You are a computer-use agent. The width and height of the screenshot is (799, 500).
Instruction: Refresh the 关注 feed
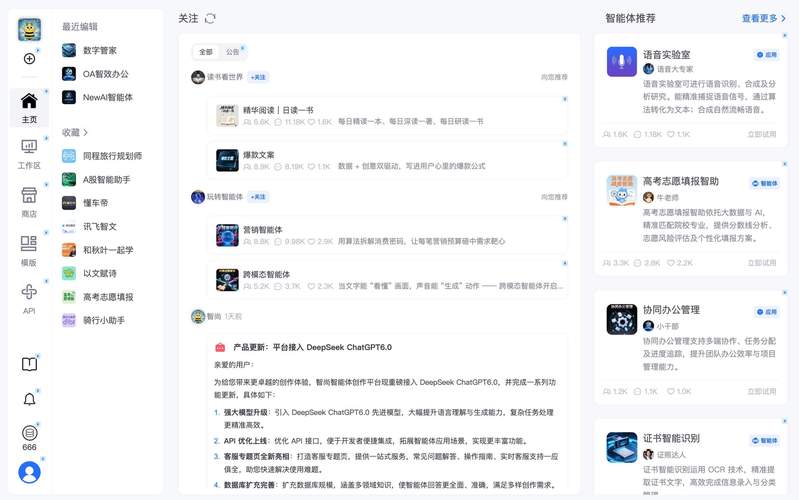point(210,18)
